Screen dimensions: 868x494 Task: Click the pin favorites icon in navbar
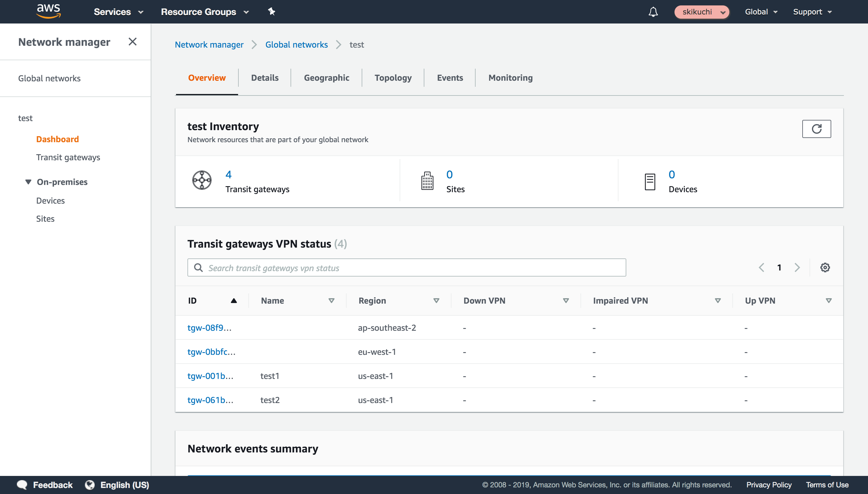pos(271,11)
